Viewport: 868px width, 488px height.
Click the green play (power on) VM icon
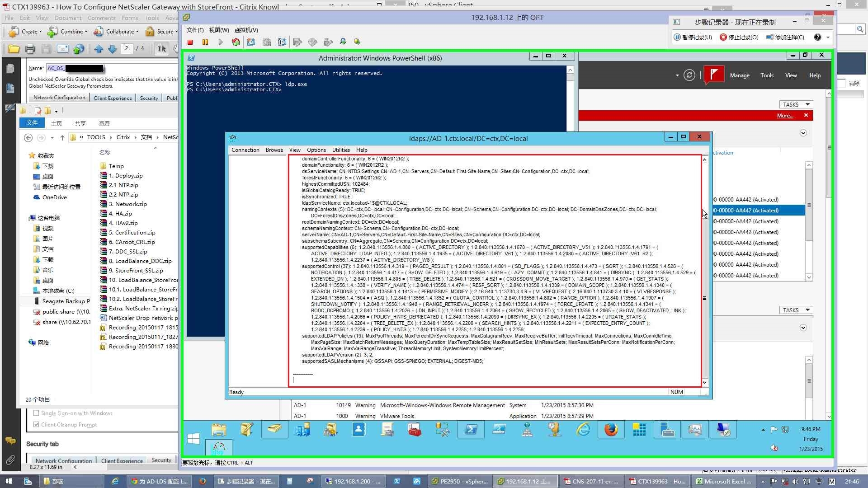coord(221,42)
